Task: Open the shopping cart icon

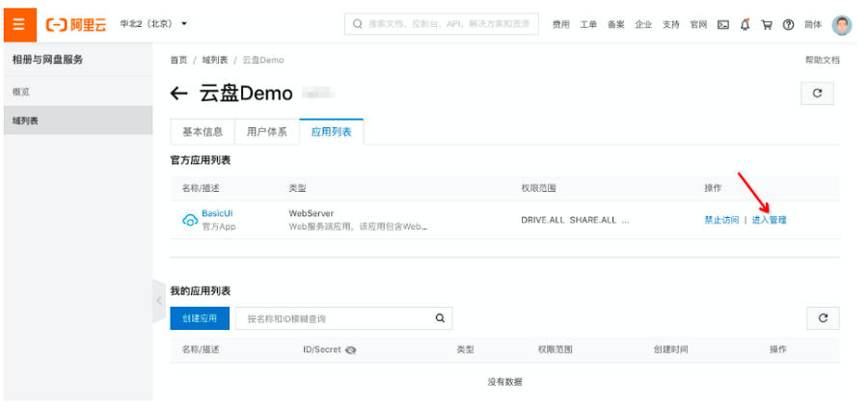Action: click(767, 24)
